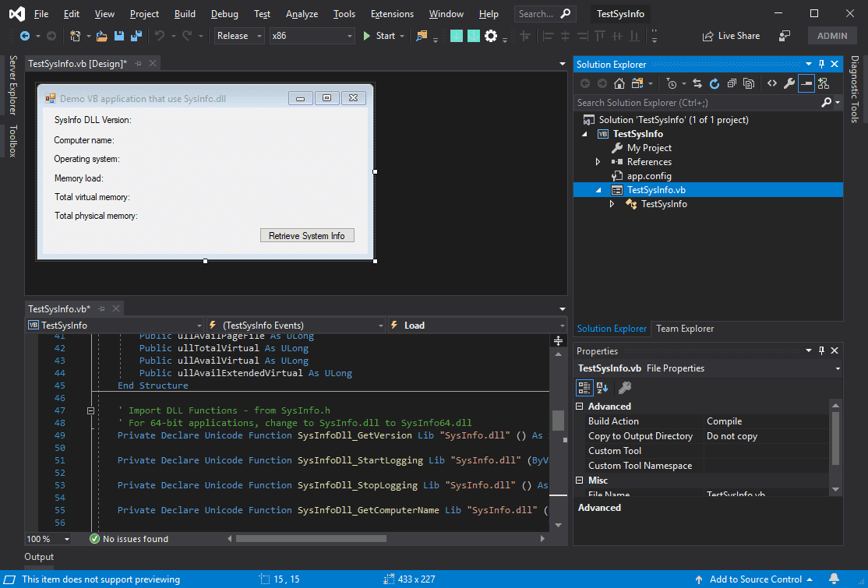Open the notifications bell in status bar
Screen dimensions: 868x588
[x=834, y=579]
